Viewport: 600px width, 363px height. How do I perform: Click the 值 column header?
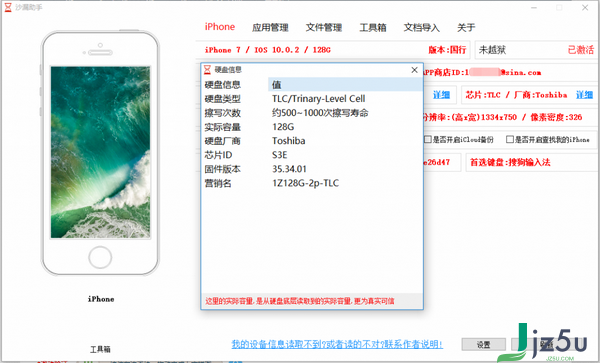[x=345, y=85]
